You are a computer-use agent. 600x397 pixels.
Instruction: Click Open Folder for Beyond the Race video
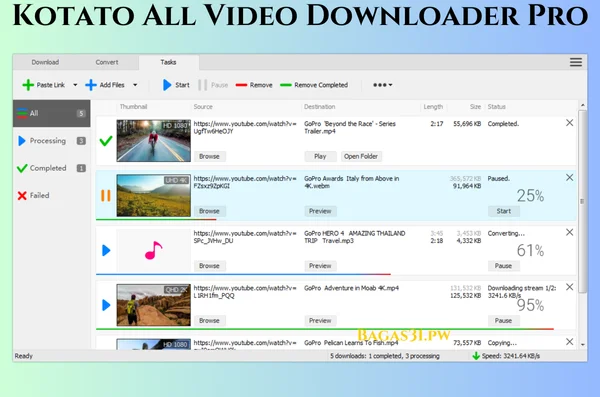[361, 156]
